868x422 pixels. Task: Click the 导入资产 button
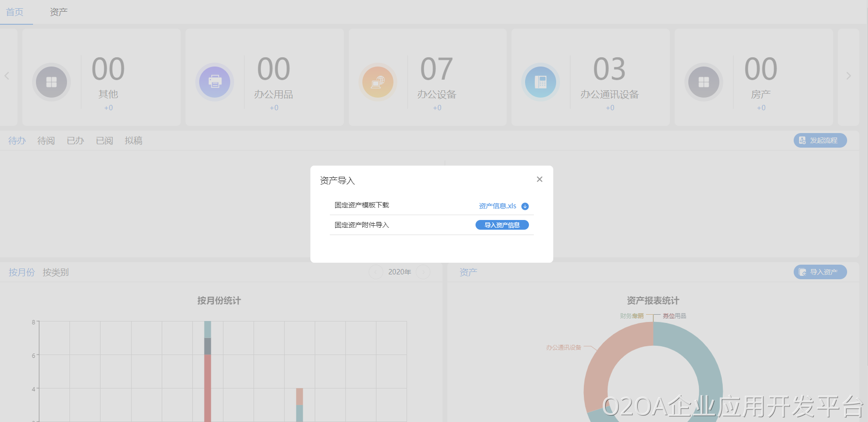(820, 272)
